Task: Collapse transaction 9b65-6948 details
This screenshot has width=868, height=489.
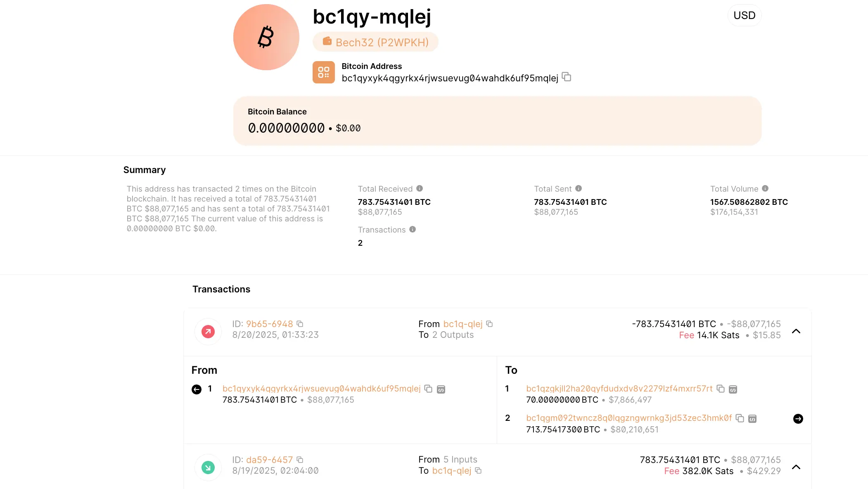Action: tap(796, 331)
